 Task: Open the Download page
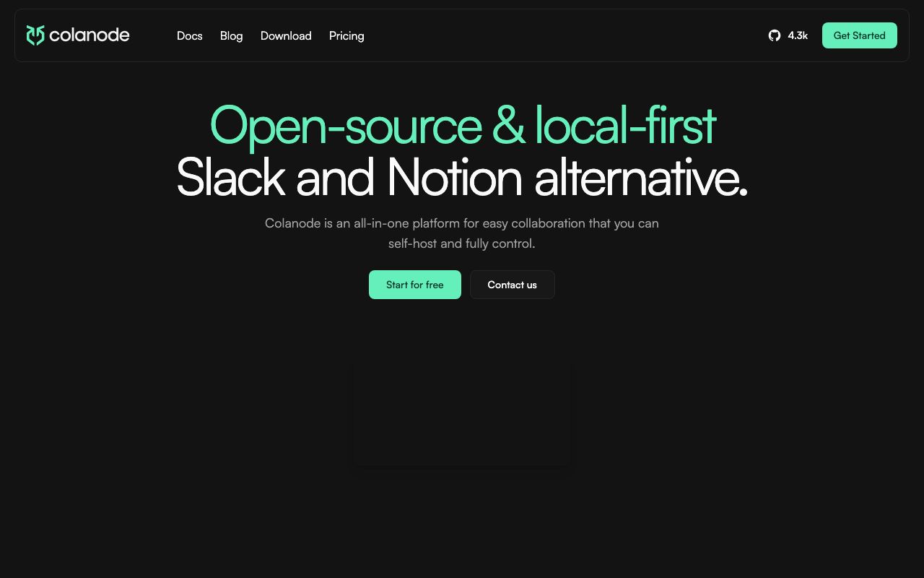tap(286, 35)
